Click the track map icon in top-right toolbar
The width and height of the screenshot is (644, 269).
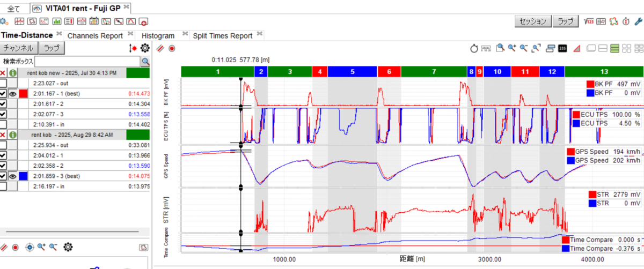[x=613, y=21]
